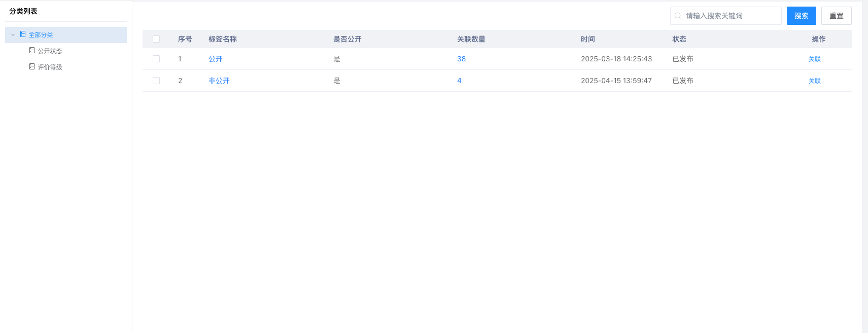
Task: Click the 关联数量 column header
Action: click(471, 39)
